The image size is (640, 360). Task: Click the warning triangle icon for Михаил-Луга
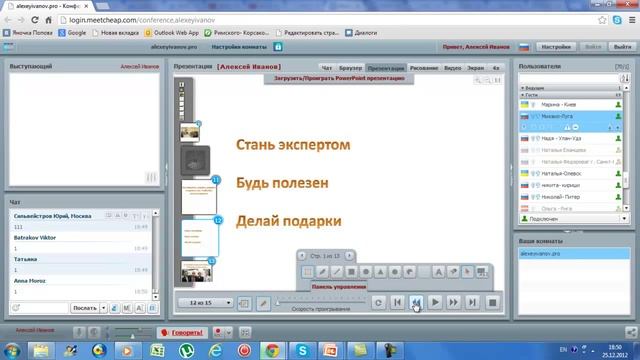pos(567,127)
